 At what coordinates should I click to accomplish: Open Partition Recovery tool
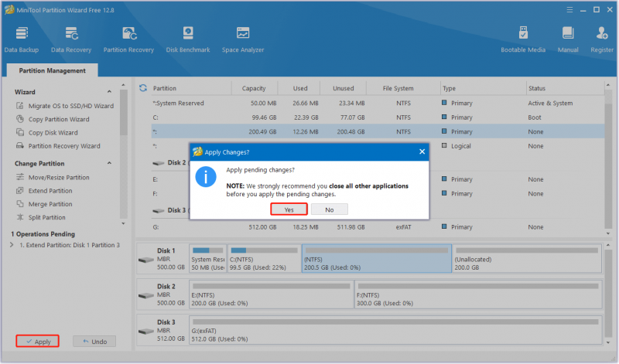(128, 39)
